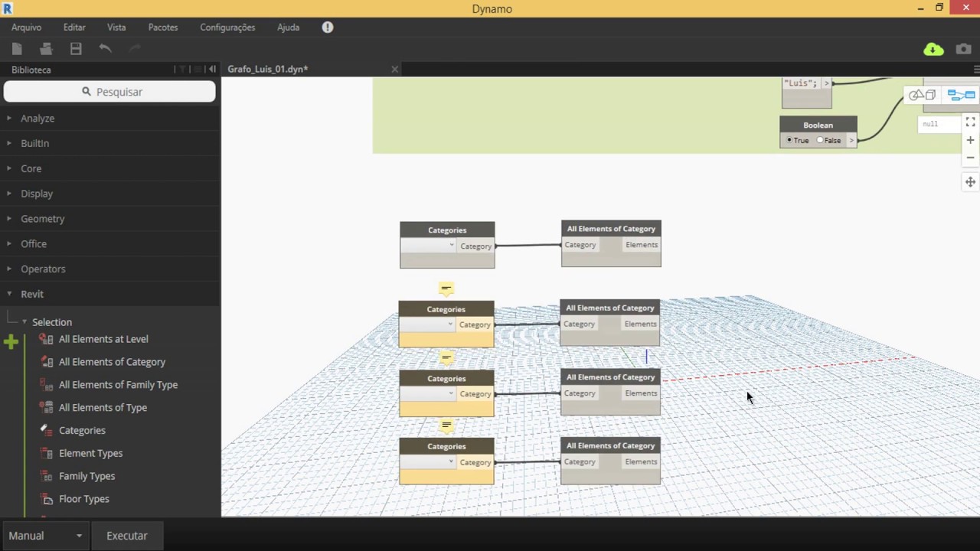Screen dimensions: 980x551
Task: Click the Element Types library icon
Action: click(x=46, y=453)
